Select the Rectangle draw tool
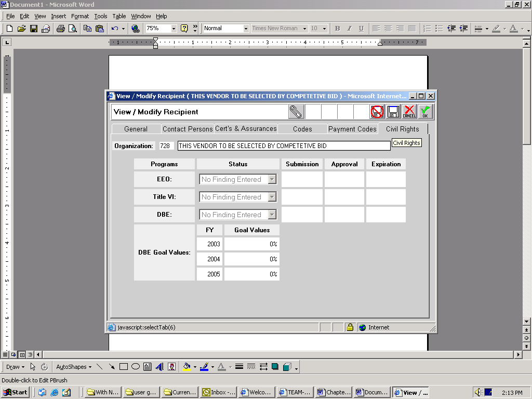This screenshot has width=532, height=399. pyautogui.click(x=124, y=367)
